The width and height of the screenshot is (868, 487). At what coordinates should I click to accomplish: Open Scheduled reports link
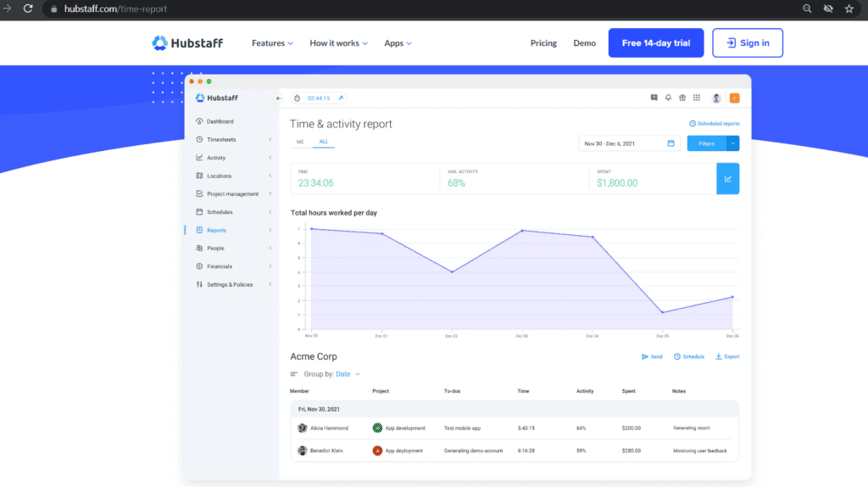[714, 124]
